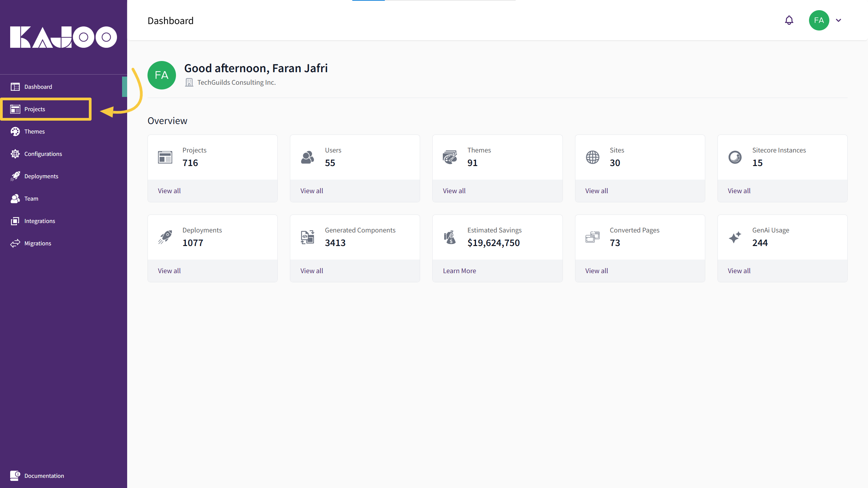Image resolution: width=868 pixels, height=488 pixels.
Task: Click the GenAi Usage sparkle icon
Action: pyautogui.click(x=735, y=237)
